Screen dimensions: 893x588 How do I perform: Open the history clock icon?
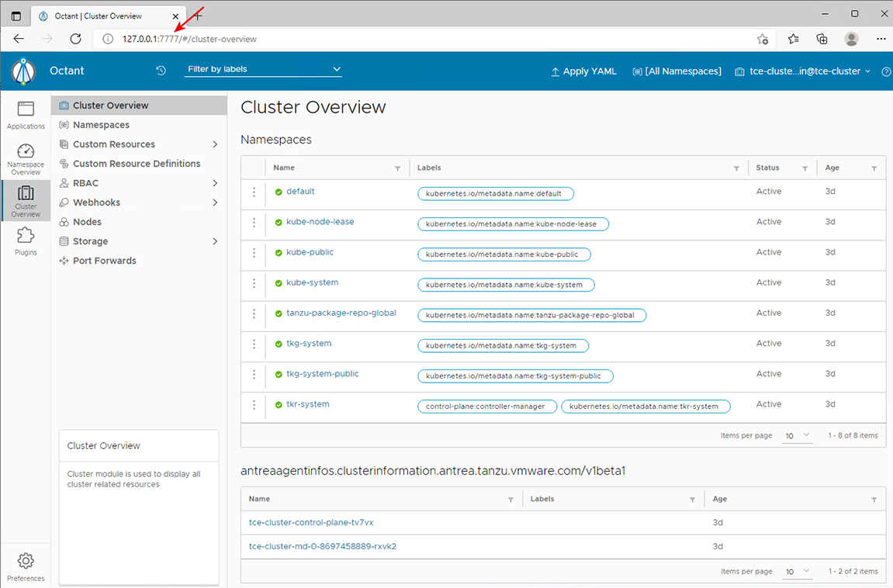(161, 71)
